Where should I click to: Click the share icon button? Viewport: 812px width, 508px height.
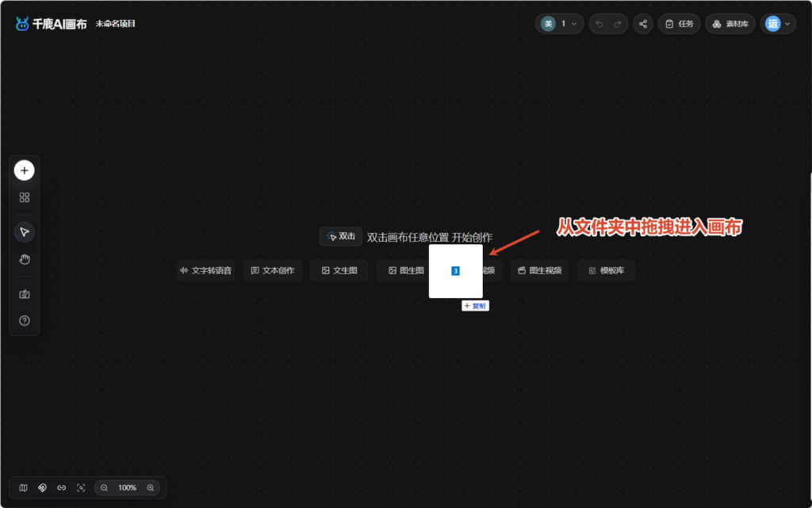[642, 24]
